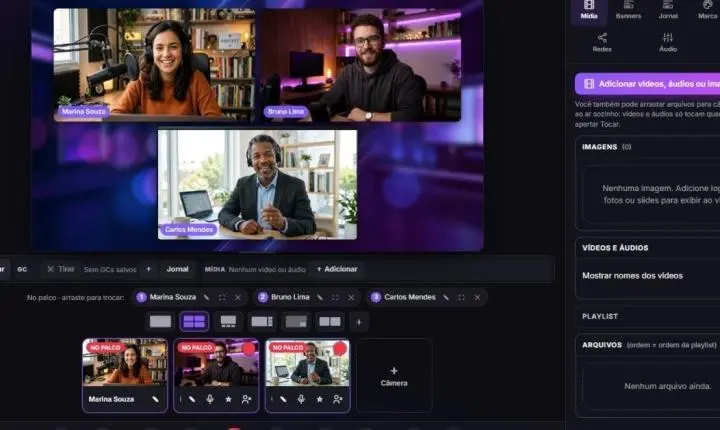Viewport: 720px width, 430px height.
Task: Fullscreen Carlos Mendes on stage
Action: point(461,297)
